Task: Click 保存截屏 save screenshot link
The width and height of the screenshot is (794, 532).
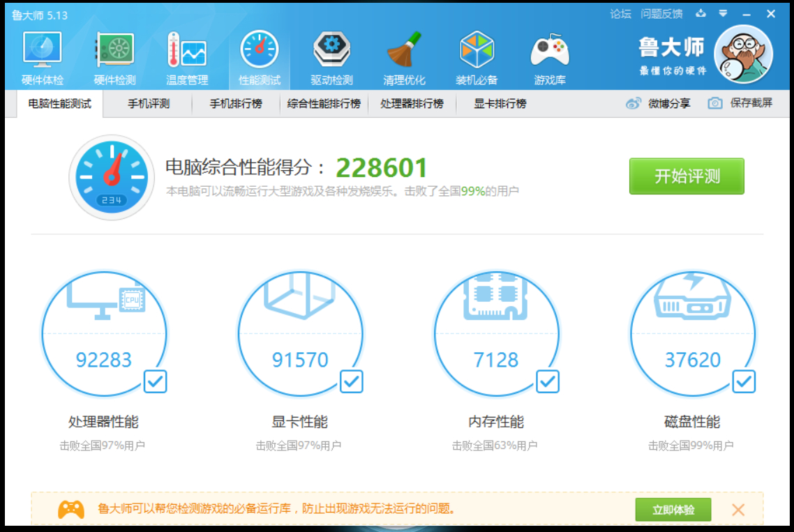Action: (751, 103)
